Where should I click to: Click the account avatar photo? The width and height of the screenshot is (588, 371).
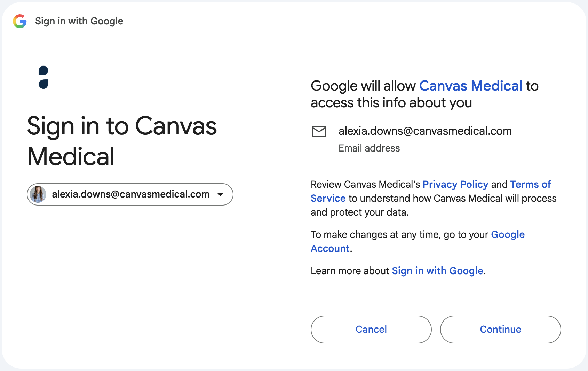tap(38, 194)
